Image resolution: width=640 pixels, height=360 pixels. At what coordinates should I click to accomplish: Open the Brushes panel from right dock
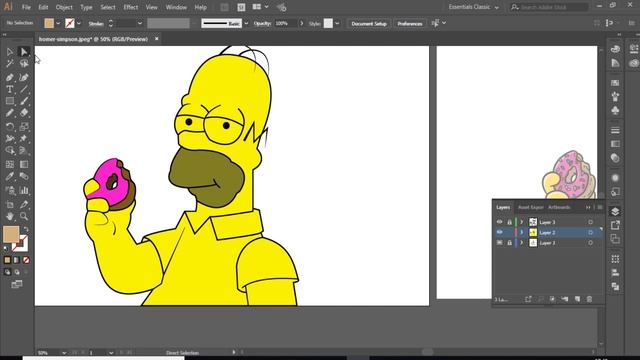pos(615,97)
